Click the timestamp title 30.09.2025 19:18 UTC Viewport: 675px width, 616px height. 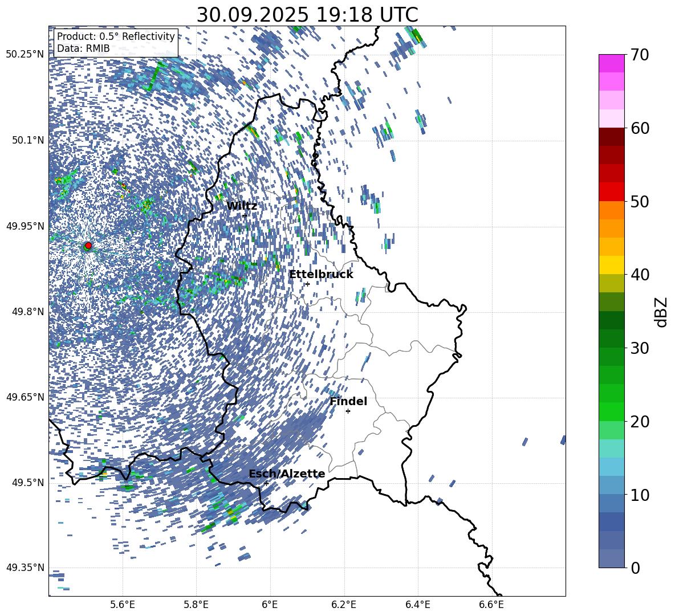click(307, 15)
